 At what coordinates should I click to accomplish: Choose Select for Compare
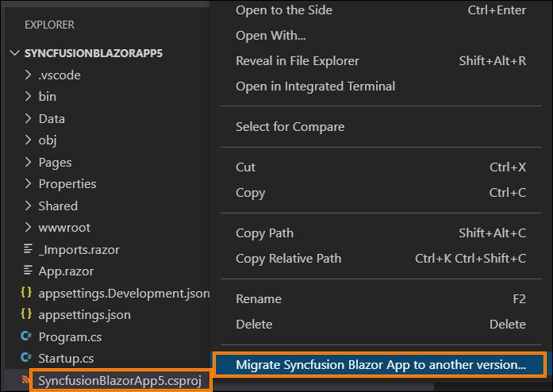(x=381, y=127)
